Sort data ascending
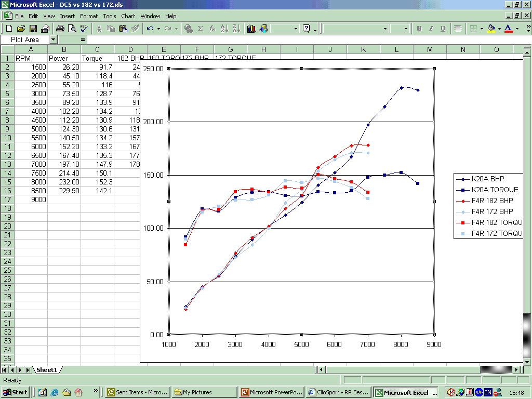The height and width of the screenshot is (399, 532). point(223,29)
